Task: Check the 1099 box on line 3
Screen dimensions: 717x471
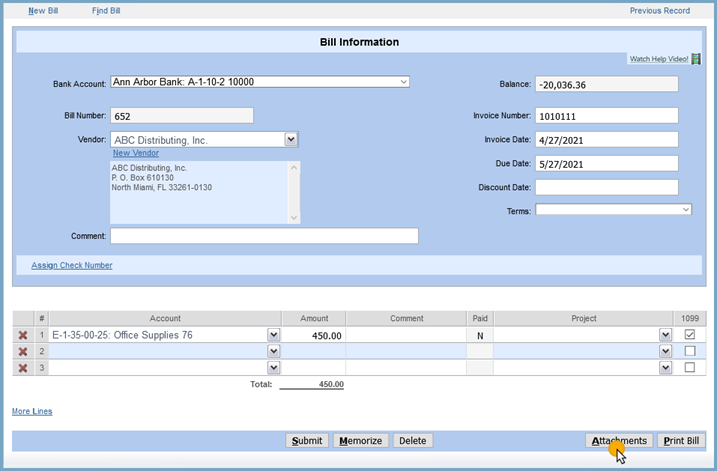Action: (x=690, y=367)
